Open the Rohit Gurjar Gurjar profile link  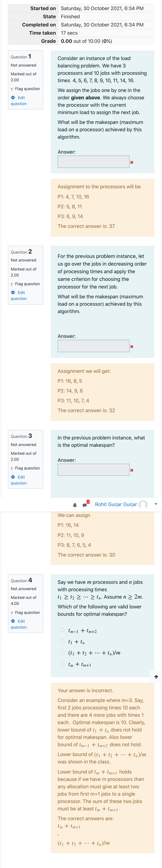pyautogui.click(x=116, y=504)
